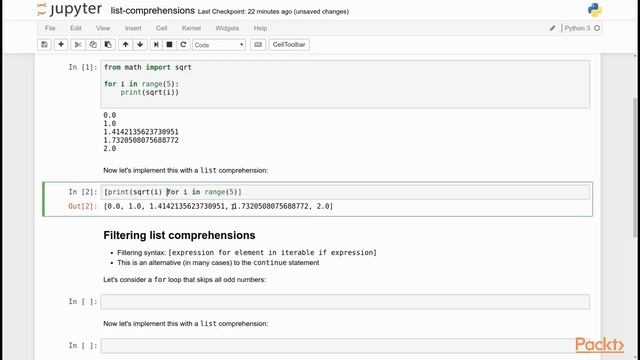Open the Edit menu
The image size is (640, 360).
click(76, 28)
